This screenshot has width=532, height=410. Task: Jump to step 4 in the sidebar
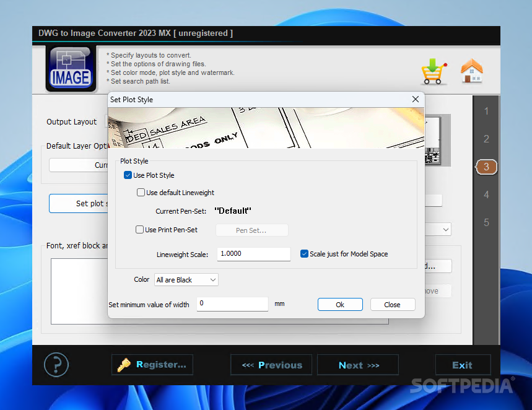coord(486,194)
